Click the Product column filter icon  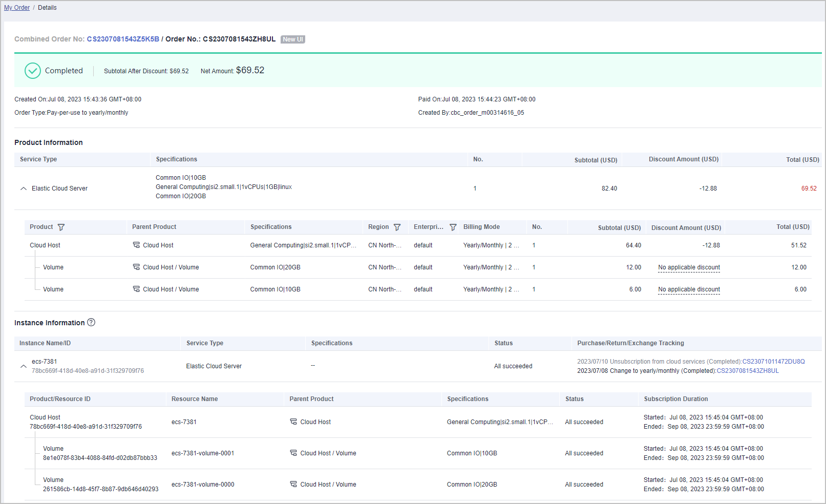click(x=61, y=227)
